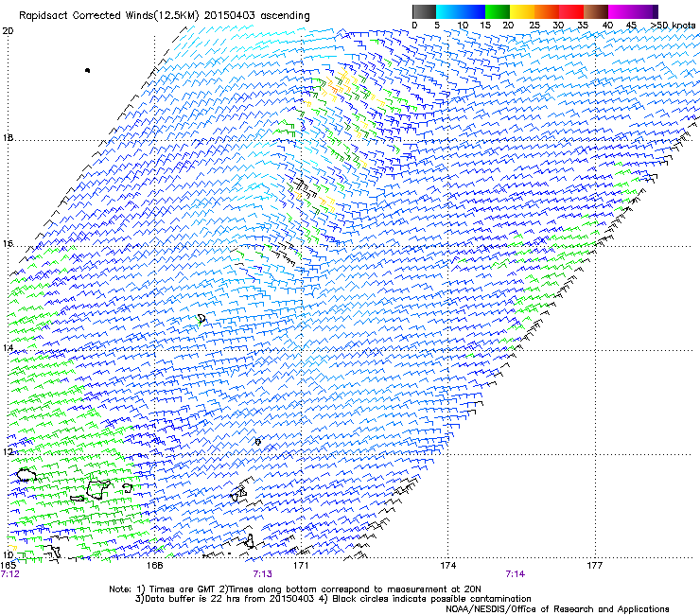Click the black dot island near 19N
The width and height of the screenshot is (700, 615).
tap(87, 70)
